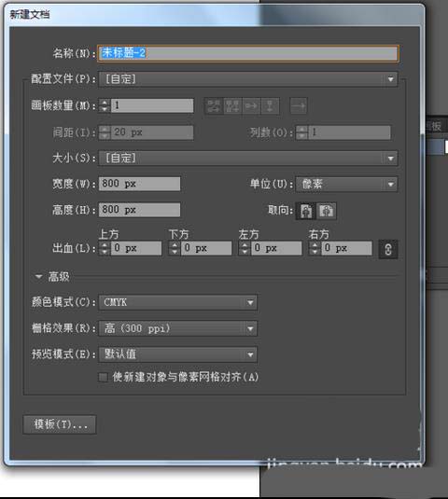
Task: Click the 列数 columns stepper arrows
Action: point(301,132)
